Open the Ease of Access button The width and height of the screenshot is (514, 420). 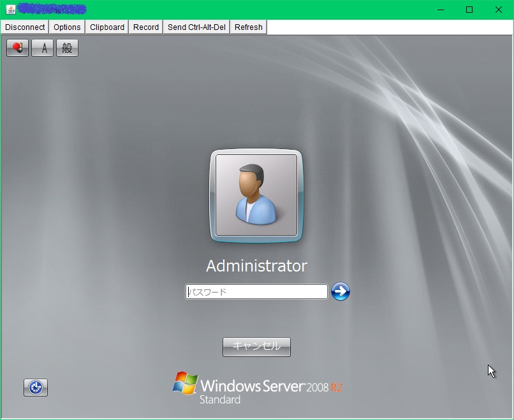[x=36, y=387]
